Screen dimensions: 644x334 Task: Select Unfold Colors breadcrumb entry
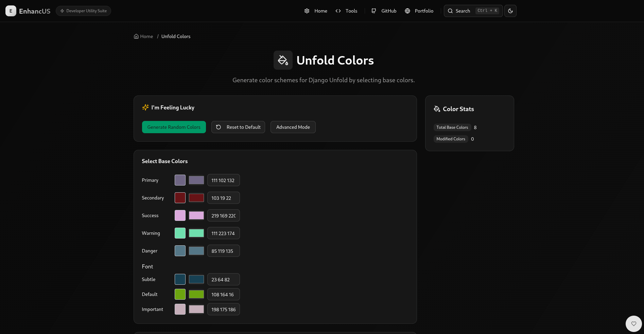[176, 36]
